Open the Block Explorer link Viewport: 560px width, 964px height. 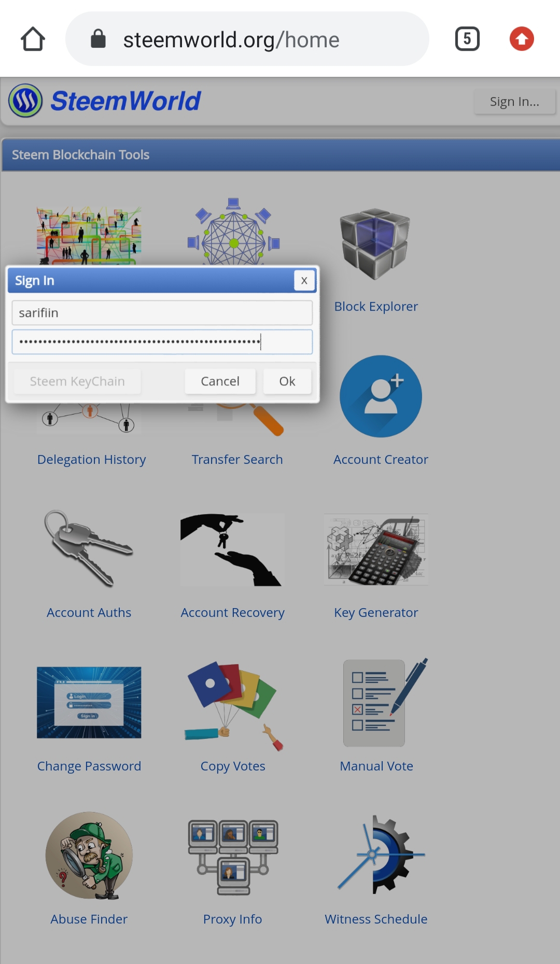coord(376,307)
